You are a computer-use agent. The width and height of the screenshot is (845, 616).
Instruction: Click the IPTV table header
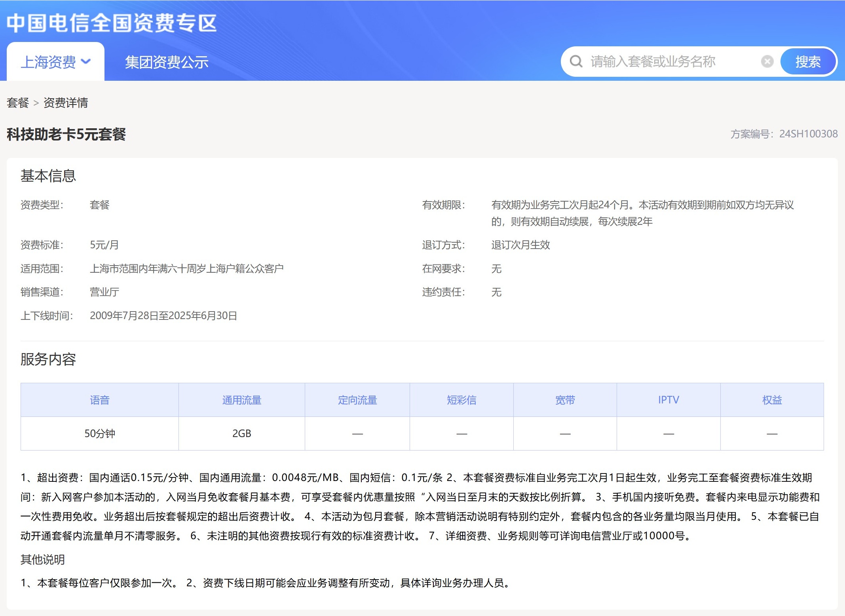coord(668,400)
